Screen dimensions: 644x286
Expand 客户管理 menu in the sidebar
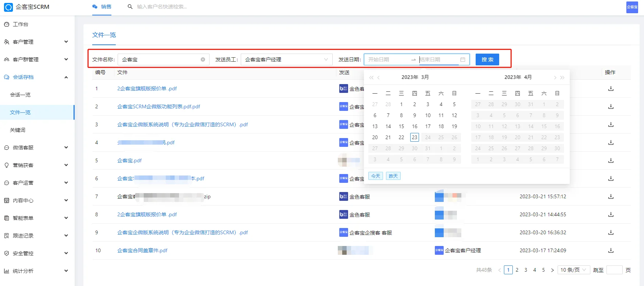(37, 42)
